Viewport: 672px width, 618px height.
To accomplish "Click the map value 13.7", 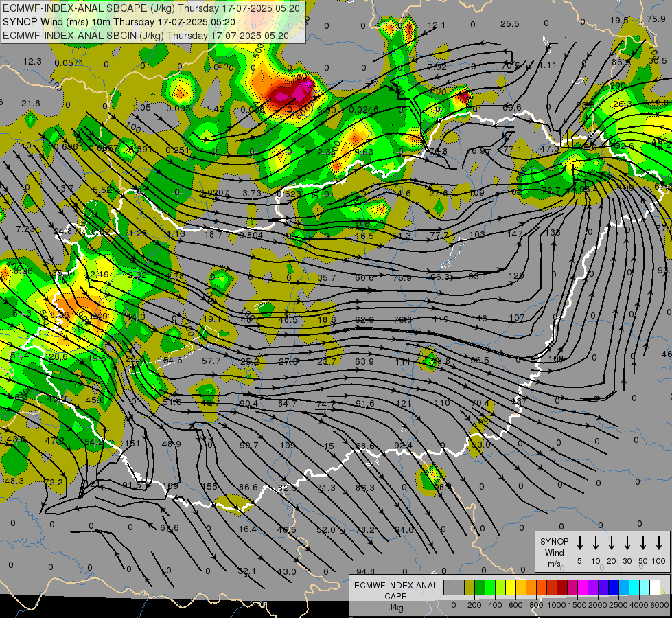I will (65, 189).
